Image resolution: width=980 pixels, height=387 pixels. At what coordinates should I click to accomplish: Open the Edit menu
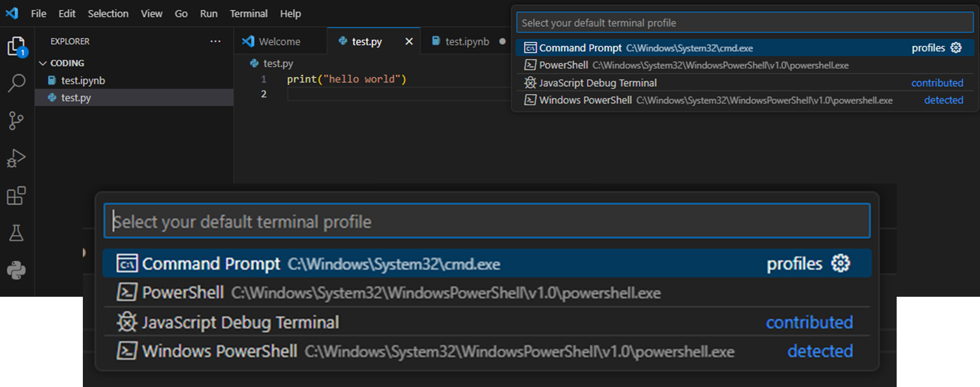tap(67, 14)
